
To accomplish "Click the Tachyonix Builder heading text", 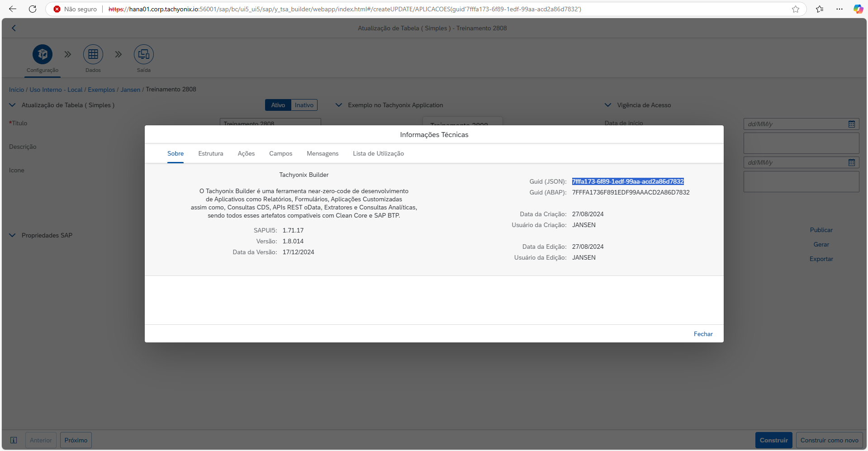I will point(304,175).
